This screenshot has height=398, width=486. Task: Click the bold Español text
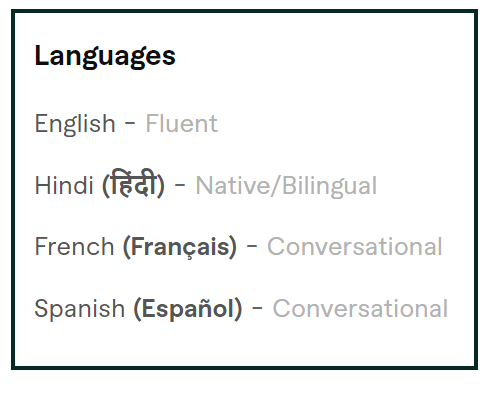click(188, 309)
